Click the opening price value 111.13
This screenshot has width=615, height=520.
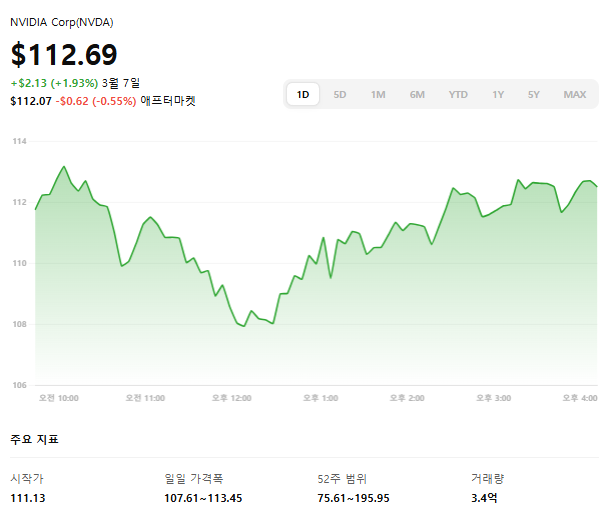[28, 498]
